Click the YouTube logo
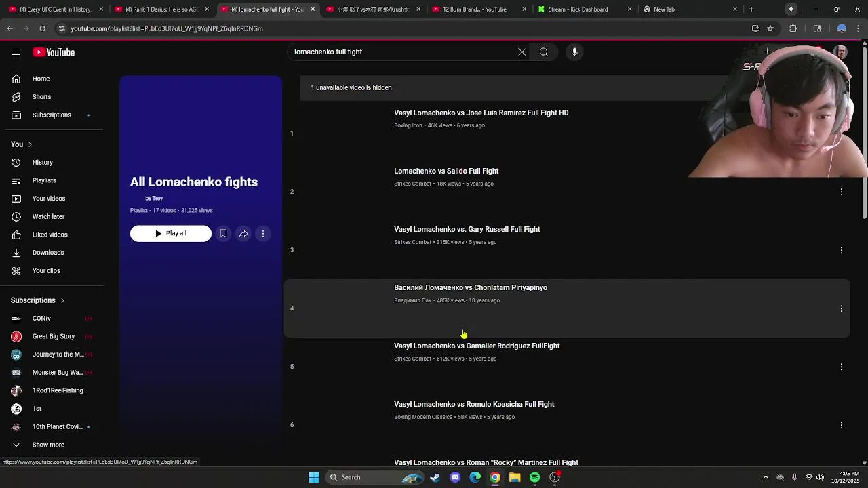868x488 pixels. (54, 52)
